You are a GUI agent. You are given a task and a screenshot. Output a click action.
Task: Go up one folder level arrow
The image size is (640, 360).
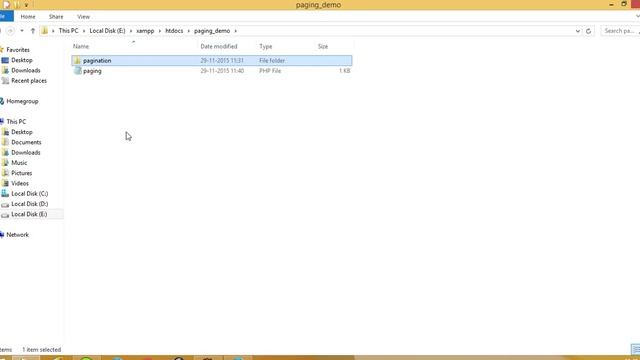coord(33,31)
